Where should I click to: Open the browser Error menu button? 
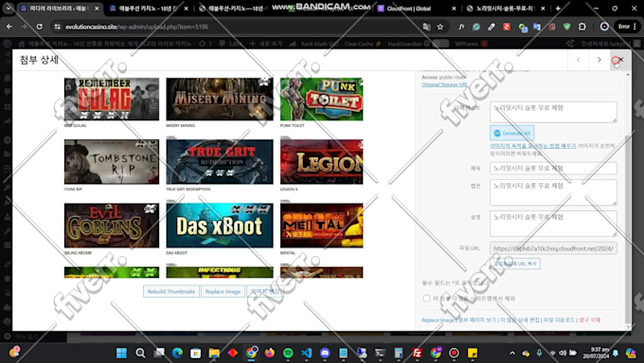[627, 27]
